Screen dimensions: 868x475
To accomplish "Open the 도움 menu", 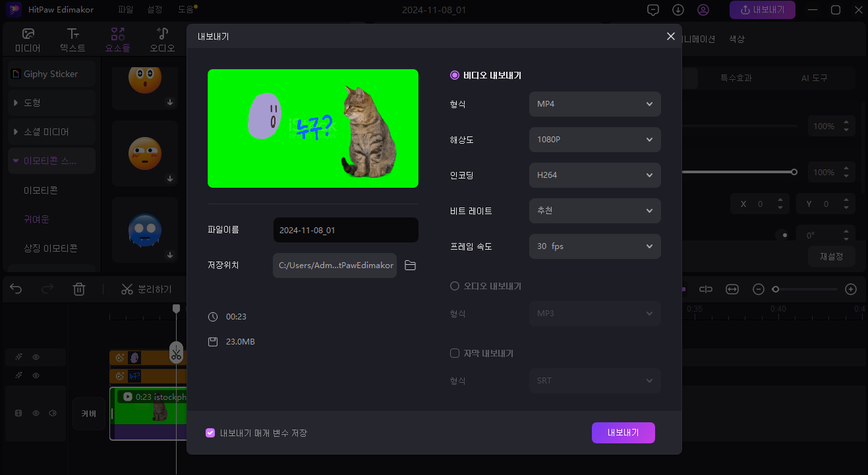I will (187, 10).
